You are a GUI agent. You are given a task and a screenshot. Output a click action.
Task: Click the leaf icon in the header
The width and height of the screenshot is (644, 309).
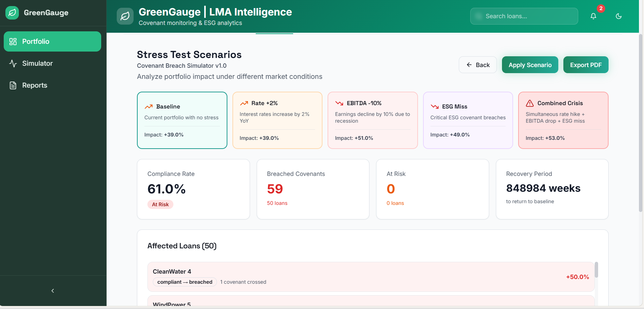tap(125, 16)
